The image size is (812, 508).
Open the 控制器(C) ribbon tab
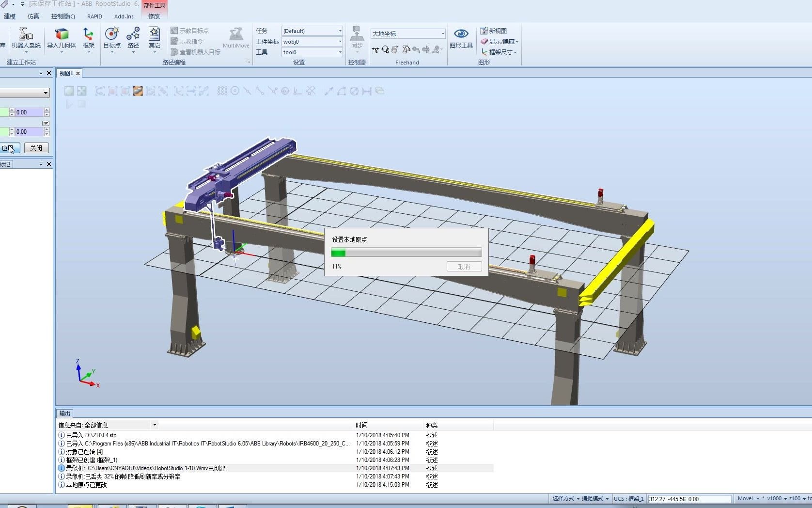pyautogui.click(x=63, y=16)
